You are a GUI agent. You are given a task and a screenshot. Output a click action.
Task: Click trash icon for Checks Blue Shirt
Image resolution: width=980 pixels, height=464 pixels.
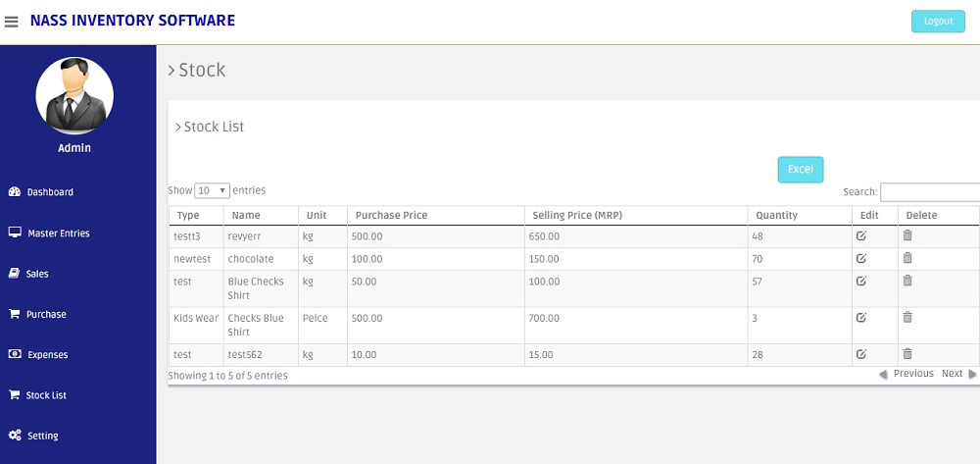point(907,317)
